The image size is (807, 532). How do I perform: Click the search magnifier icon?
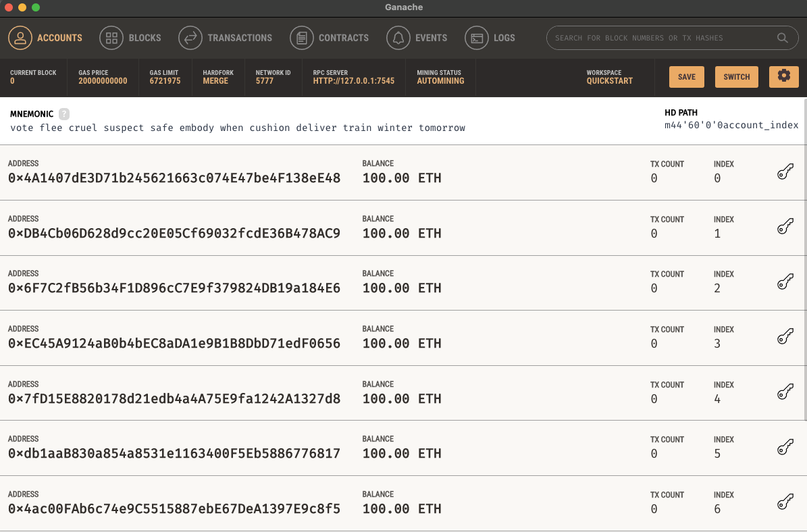point(782,38)
